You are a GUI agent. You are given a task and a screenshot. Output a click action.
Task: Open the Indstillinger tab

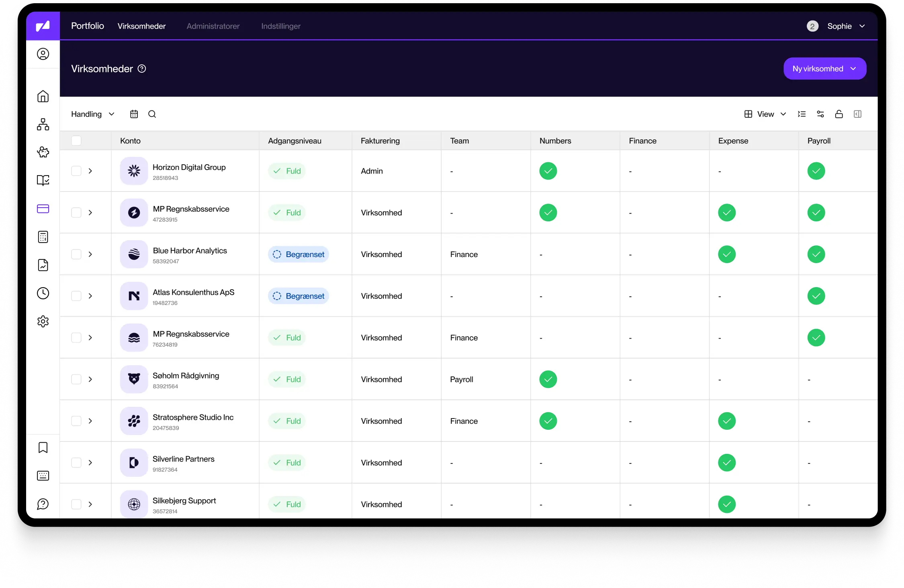click(x=280, y=26)
